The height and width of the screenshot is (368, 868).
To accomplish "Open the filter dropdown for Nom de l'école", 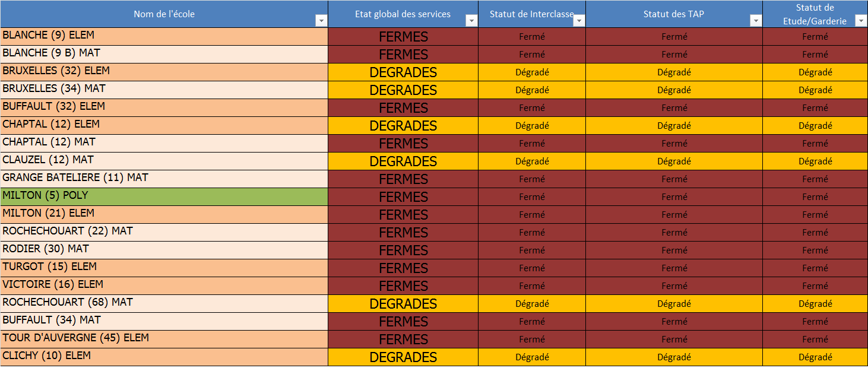I will pyautogui.click(x=321, y=21).
